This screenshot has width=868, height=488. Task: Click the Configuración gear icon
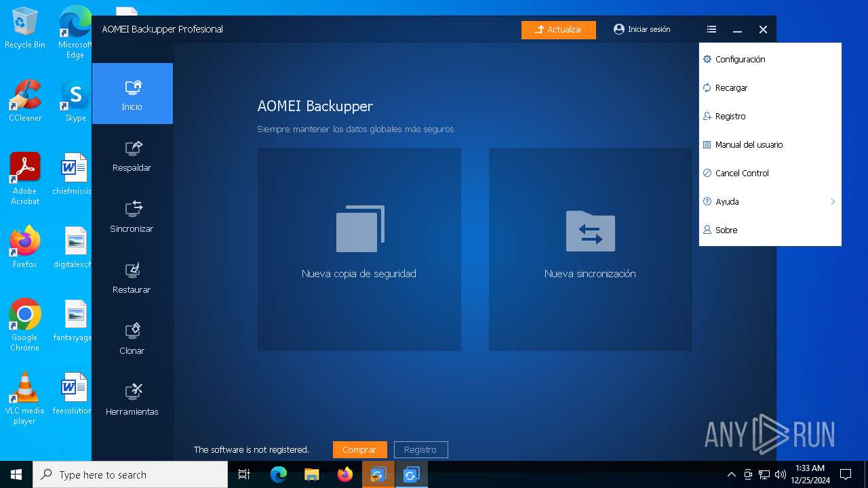(x=707, y=60)
